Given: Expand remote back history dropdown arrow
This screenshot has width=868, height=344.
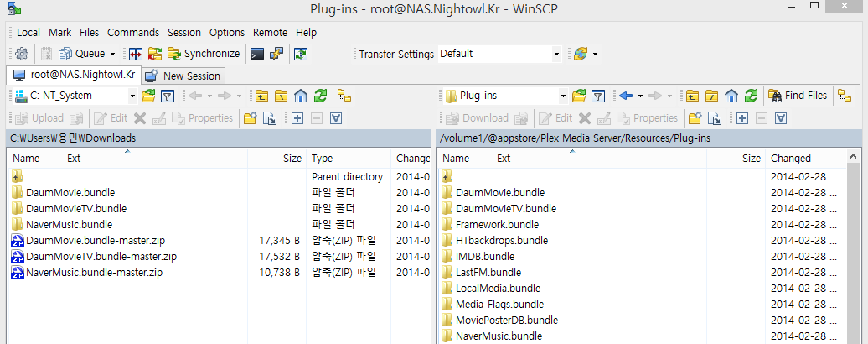Looking at the screenshot, I should pos(640,96).
